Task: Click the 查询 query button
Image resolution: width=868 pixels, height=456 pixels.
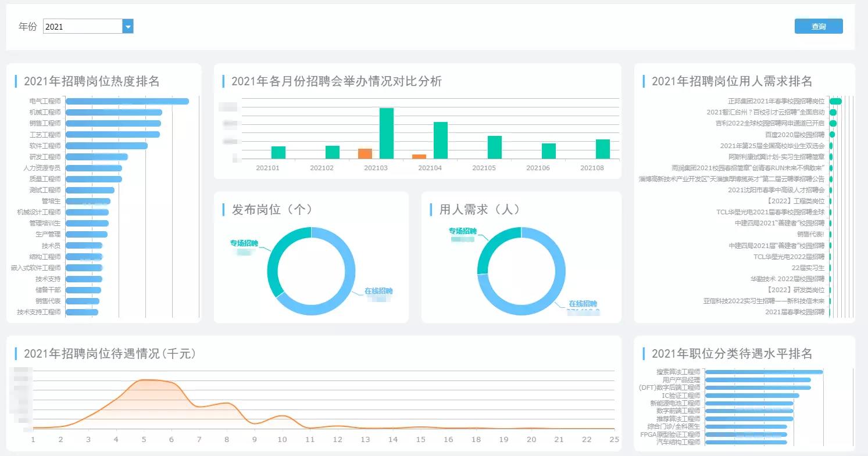Action: point(819,26)
